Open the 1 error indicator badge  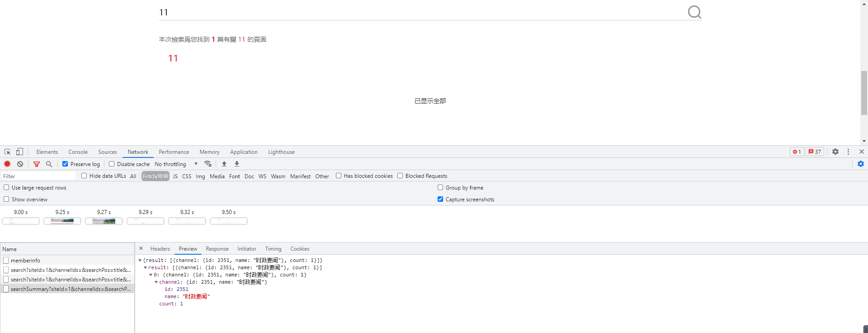tap(797, 152)
